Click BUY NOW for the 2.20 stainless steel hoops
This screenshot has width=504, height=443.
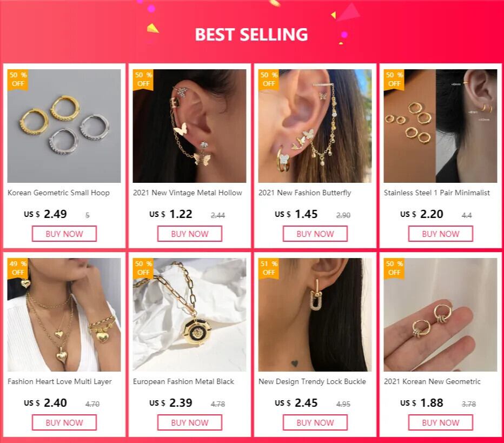point(441,234)
